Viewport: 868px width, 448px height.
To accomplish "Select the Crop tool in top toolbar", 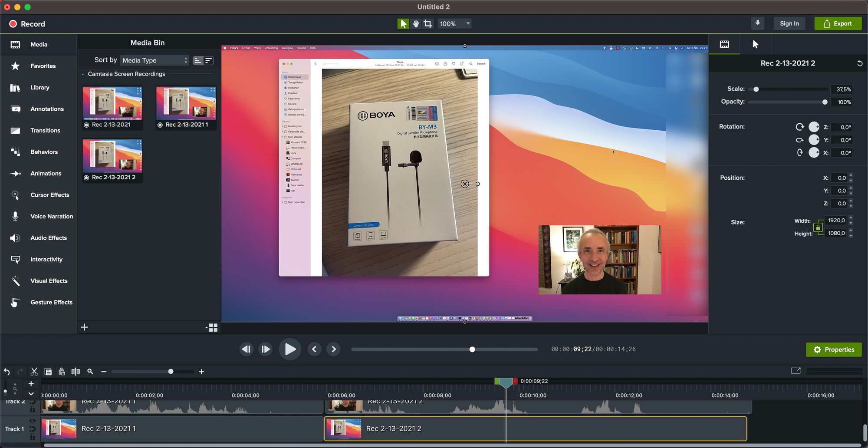I will (x=428, y=24).
